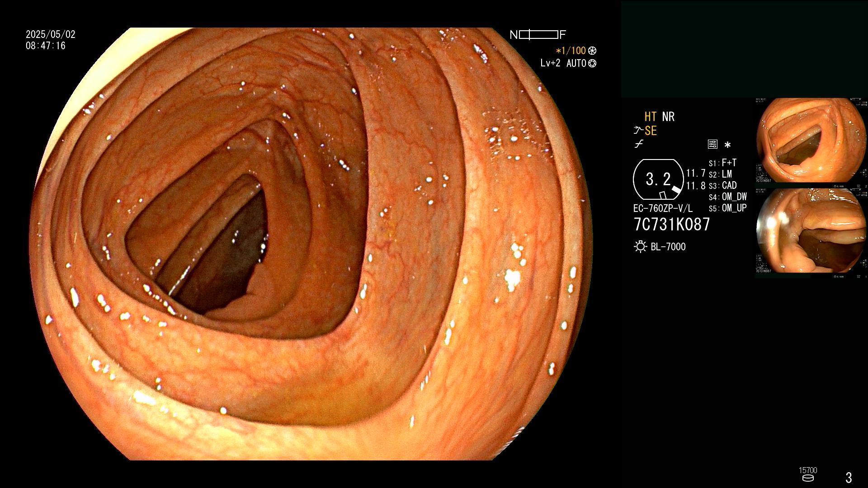The height and width of the screenshot is (488, 868).
Task: Click the storage disk icon under 15700
Action: coord(808,478)
